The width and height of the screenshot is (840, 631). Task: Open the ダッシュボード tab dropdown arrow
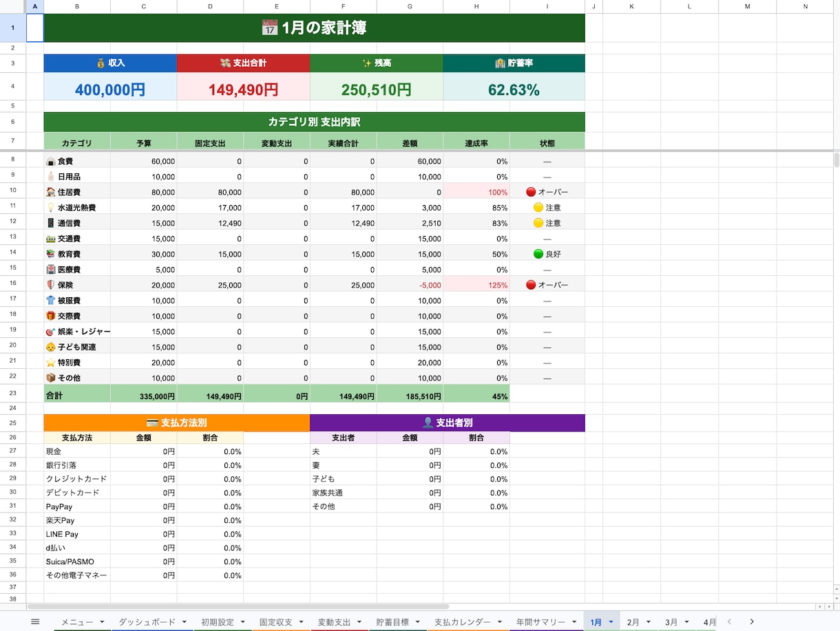coord(185,622)
